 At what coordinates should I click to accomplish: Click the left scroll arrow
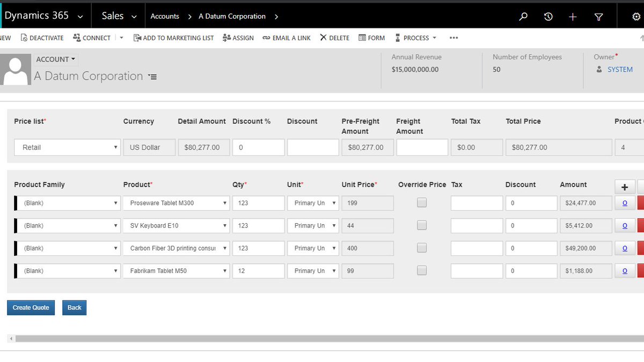pos(11,338)
